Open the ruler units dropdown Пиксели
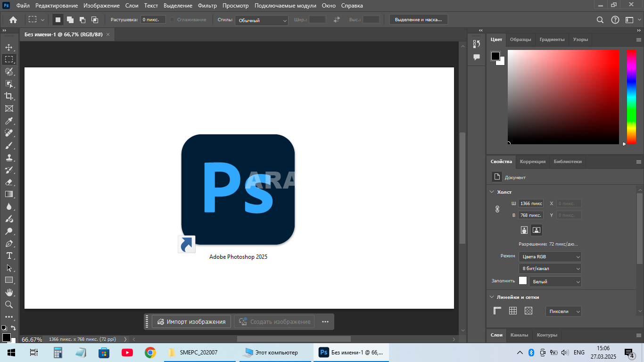Image resolution: width=644 pixels, height=362 pixels. [563, 311]
